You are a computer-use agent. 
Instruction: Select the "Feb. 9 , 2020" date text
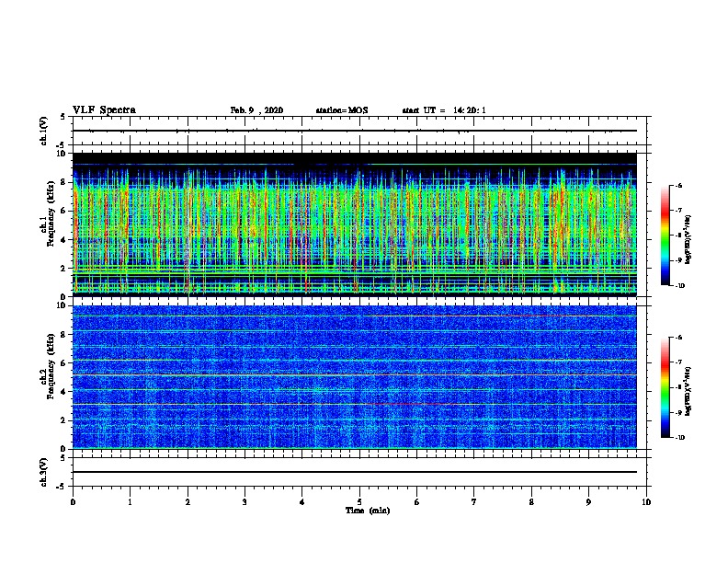pos(256,110)
